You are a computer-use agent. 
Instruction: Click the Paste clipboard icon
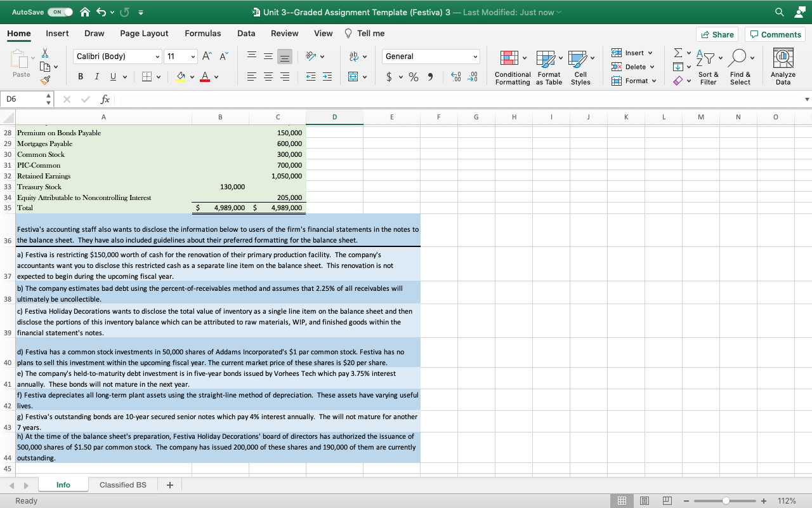click(21, 60)
